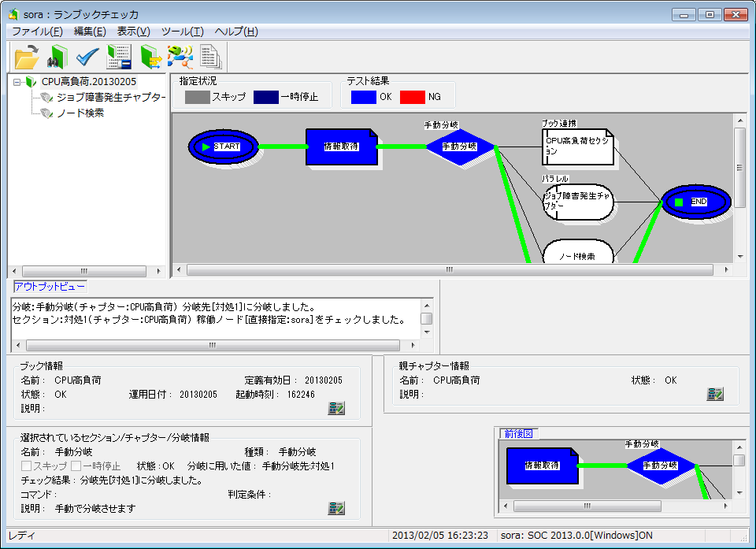The image size is (756, 549).
Task: Click the tree panel scrollbar left arrow
Action: (14, 271)
